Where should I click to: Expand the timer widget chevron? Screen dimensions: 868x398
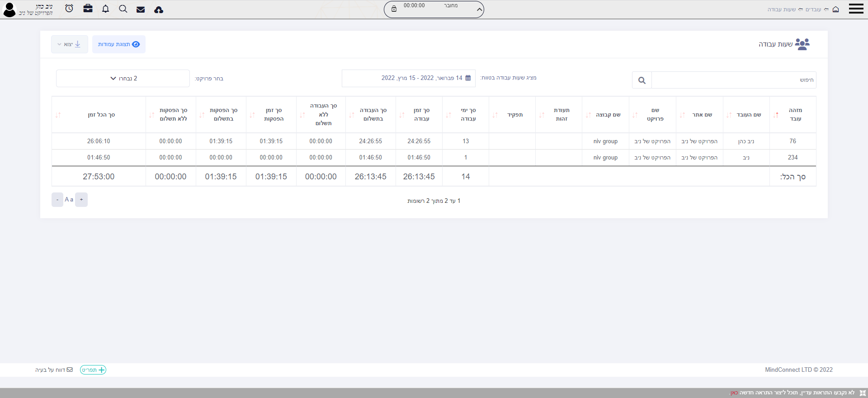479,9
